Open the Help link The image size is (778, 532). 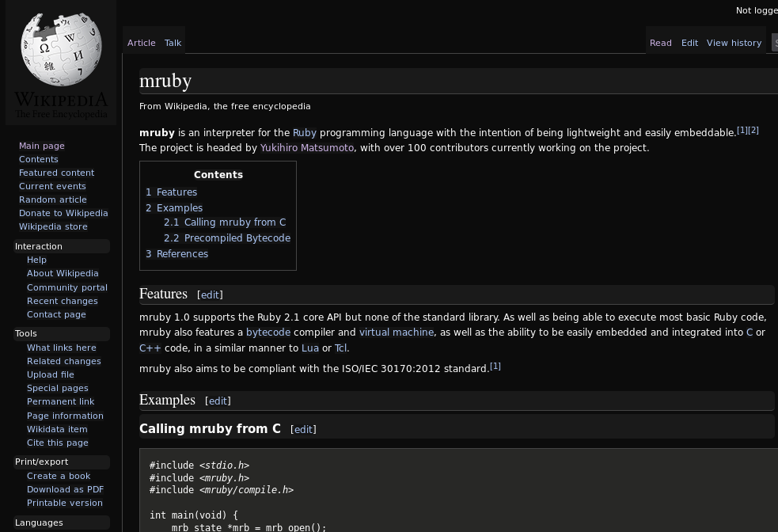36,260
